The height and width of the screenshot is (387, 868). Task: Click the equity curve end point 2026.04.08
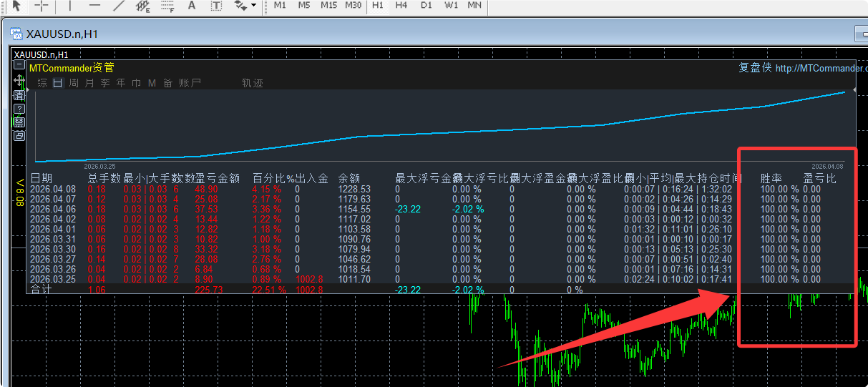coord(828,165)
